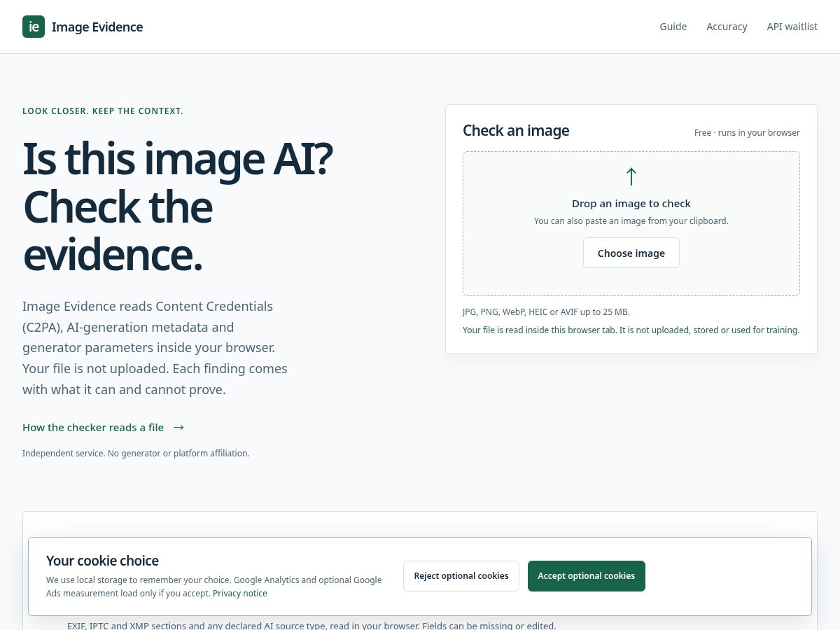Click 'You can also paste an image from your clipboard.'
Screen dimensions: 840x630
(x=631, y=220)
